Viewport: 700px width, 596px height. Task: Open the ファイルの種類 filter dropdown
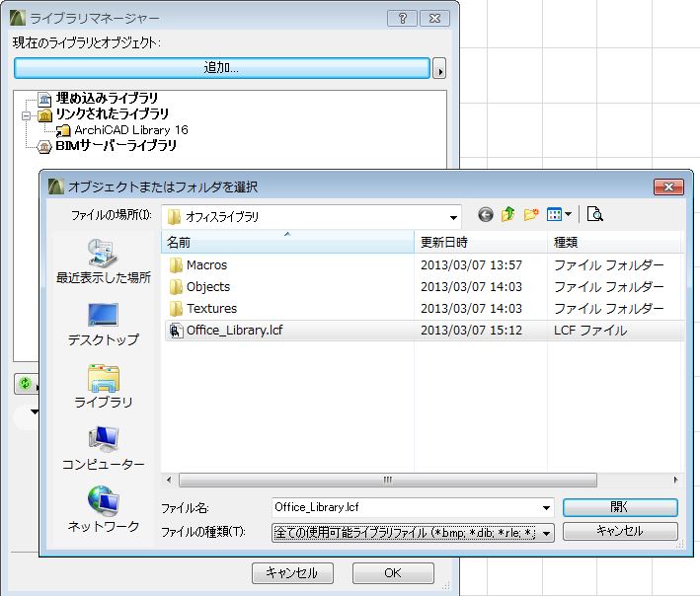pos(413,533)
